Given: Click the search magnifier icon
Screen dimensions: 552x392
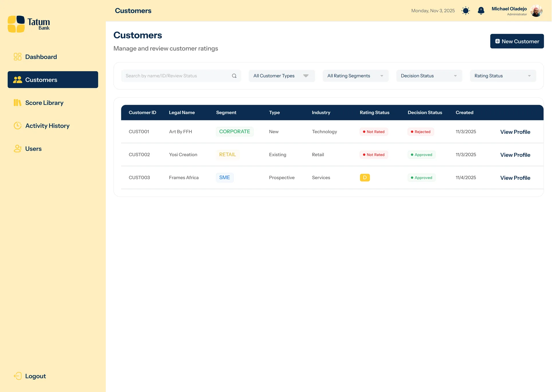Looking at the screenshot, I should pos(234,76).
